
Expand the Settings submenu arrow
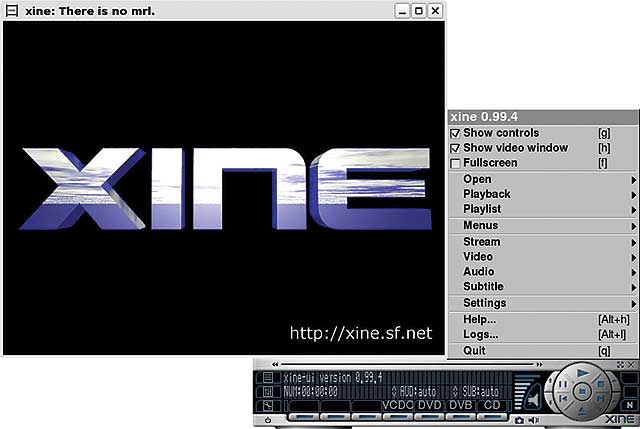pos(633,304)
